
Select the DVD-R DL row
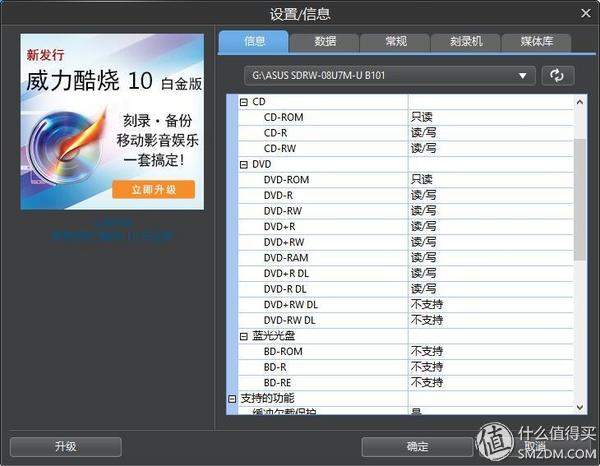406,290
